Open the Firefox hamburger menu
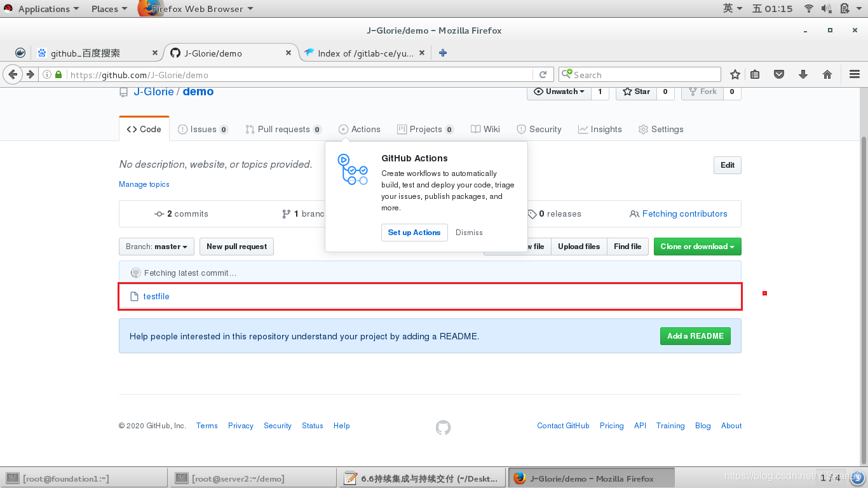Viewport: 868px width, 488px height. coord(855,74)
